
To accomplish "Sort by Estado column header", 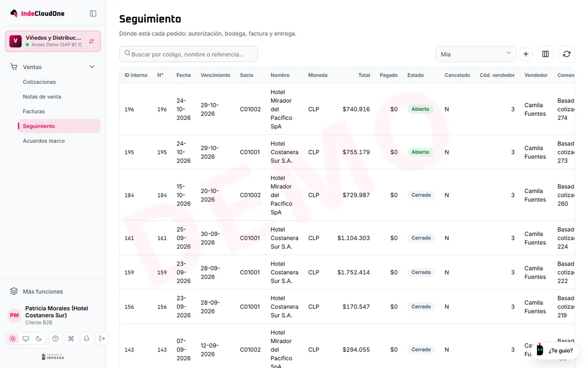I will 416,75.
